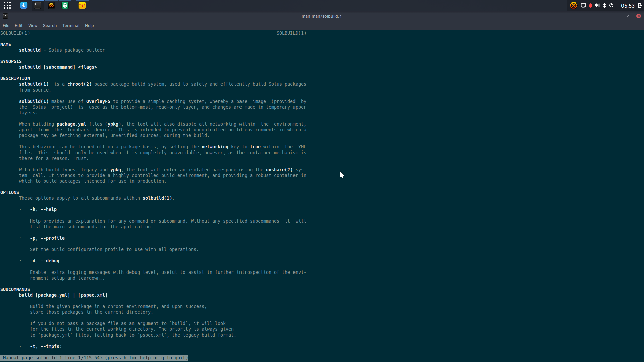Open the Edit menu
This screenshot has width=644, height=362.
coord(19,26)
